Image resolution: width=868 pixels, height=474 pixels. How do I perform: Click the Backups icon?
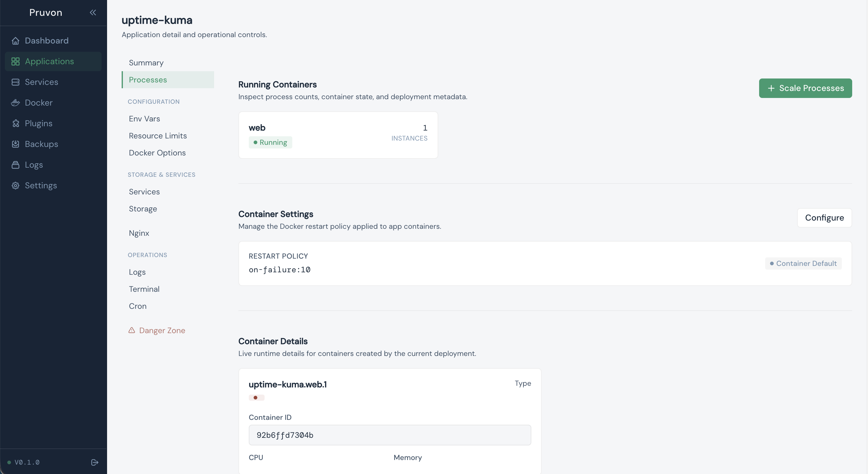coord(16,144)
